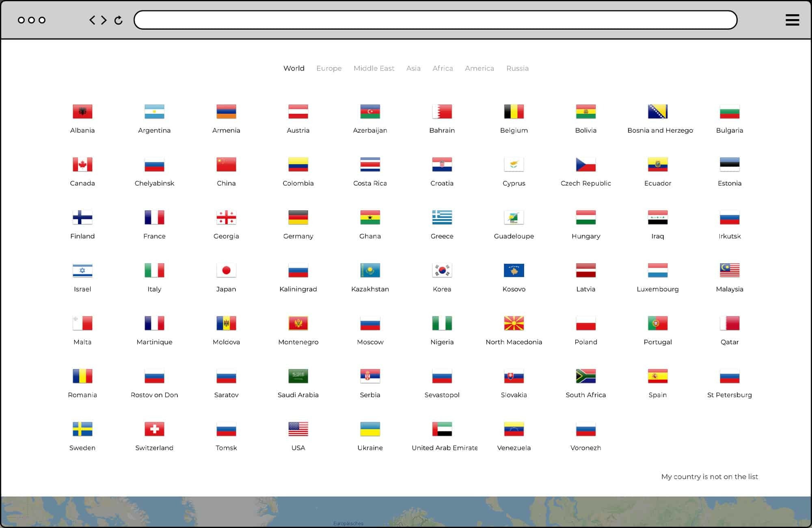
Task: Select the China flag
Action: (x=226, y=164)
